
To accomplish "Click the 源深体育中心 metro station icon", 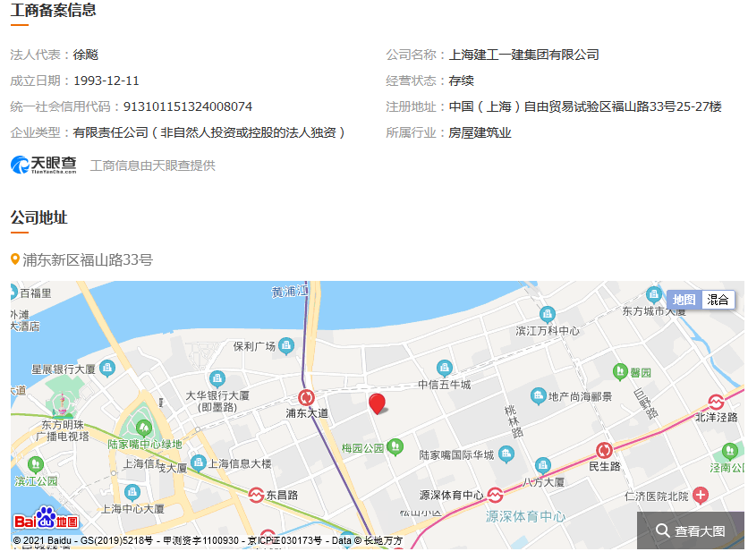I will coord(495,495).
